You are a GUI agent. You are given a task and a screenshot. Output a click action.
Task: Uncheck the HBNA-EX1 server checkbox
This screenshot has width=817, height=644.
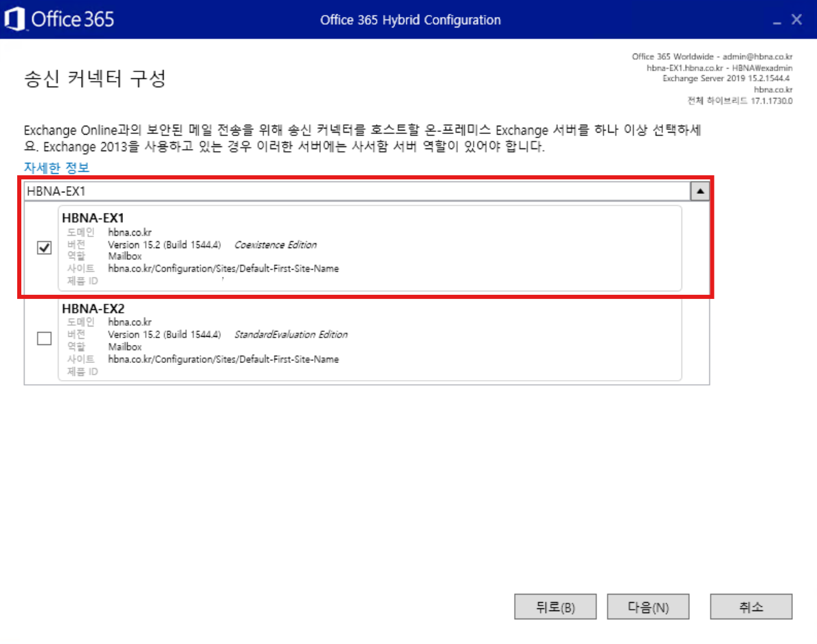point(44,247)
